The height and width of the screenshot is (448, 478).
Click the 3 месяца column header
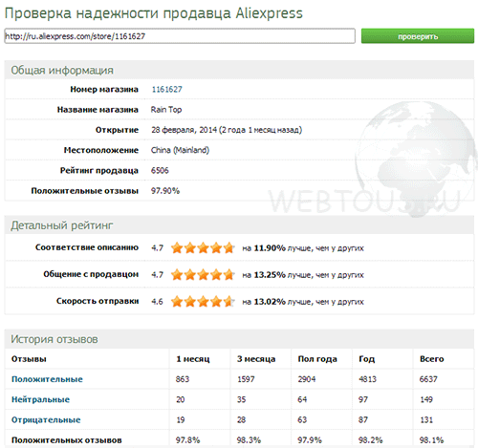click(256, 359)
